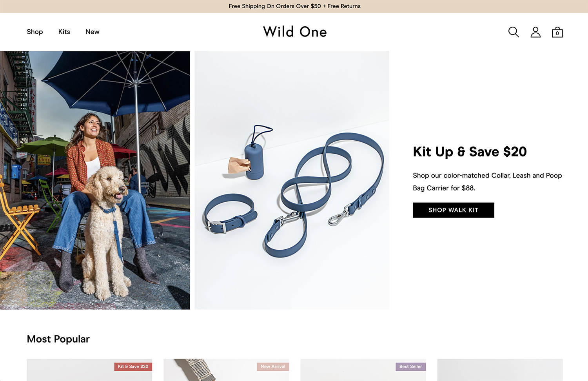588x381 pixels.
Task: Open the plaid New Arrival product card
Action: pyautogui.click(x=226, y=370)
